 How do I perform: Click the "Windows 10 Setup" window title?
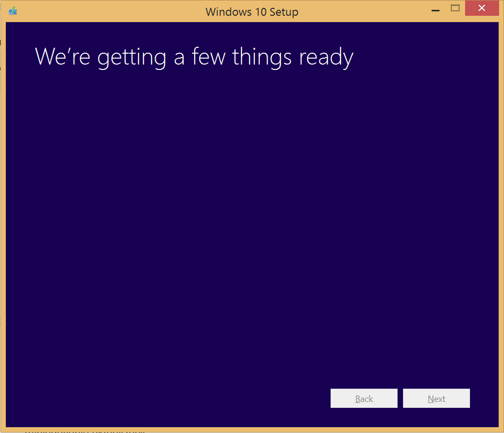click(x=252, y=12)
